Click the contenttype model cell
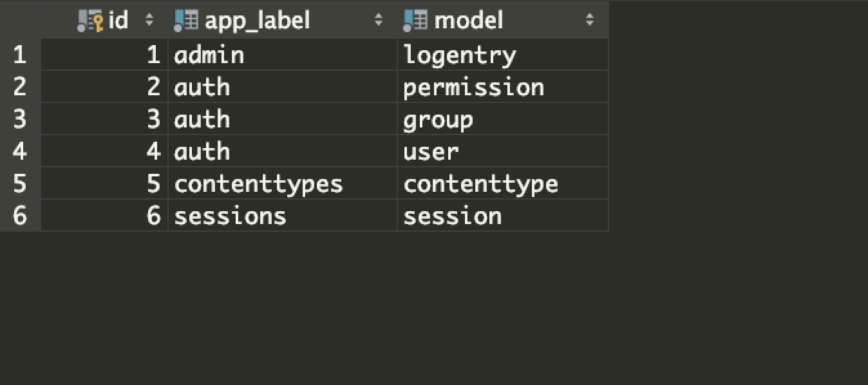The width and height of the screenshot is (868, 385). point(503,183)
